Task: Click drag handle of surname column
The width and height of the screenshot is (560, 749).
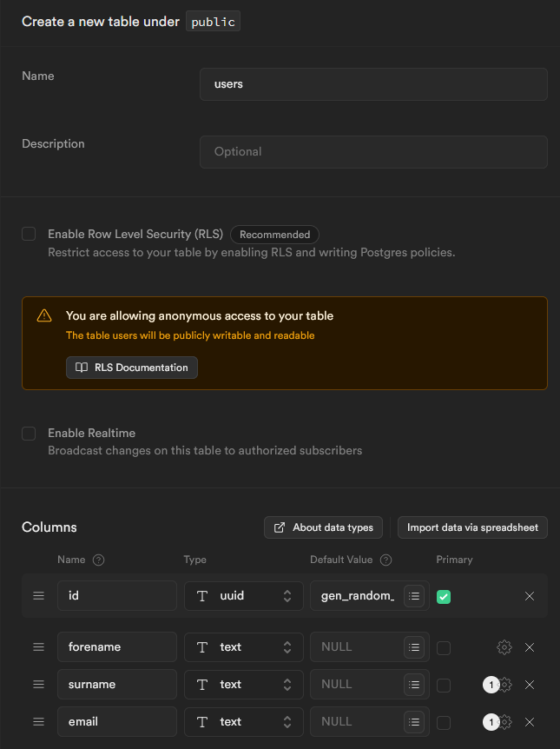Action: (38, 685)
